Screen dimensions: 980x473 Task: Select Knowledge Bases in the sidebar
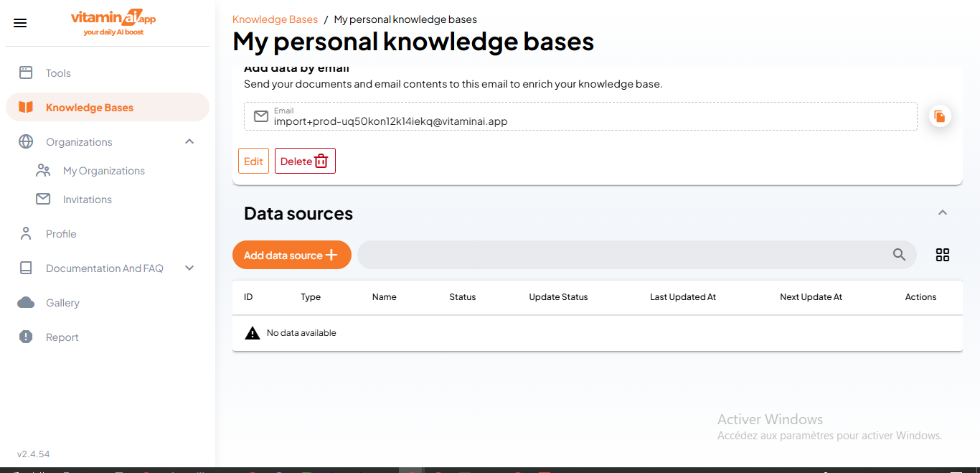[89, 107]
